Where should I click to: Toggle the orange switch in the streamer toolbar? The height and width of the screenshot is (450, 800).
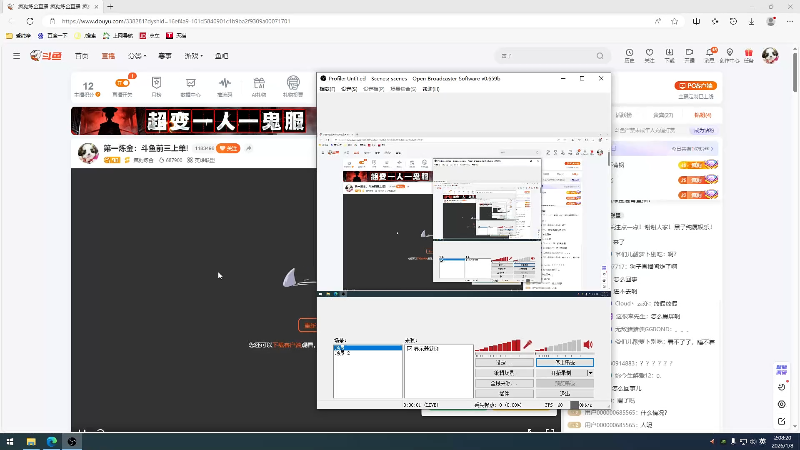[122, 83]
